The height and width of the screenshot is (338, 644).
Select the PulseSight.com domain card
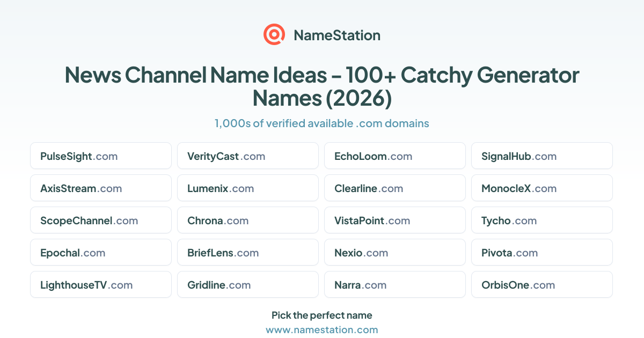[101, 156]
